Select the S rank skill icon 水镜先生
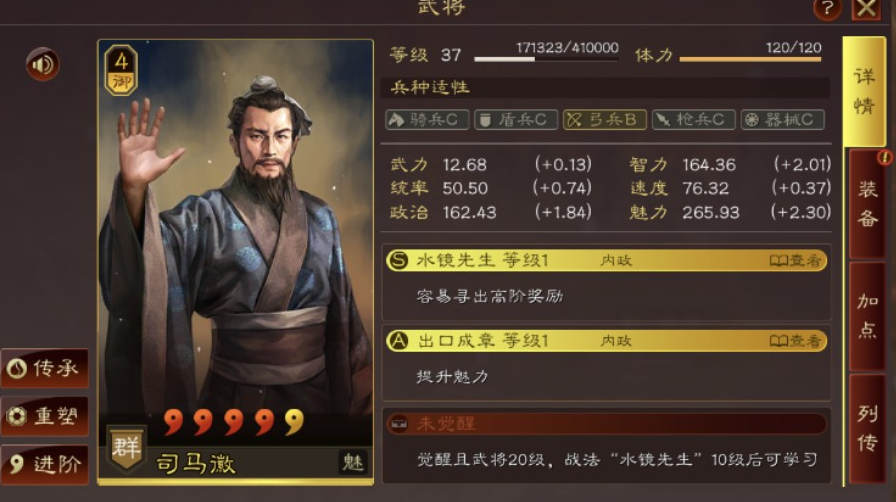Viewport: 896px width, 502px height. 398,261
